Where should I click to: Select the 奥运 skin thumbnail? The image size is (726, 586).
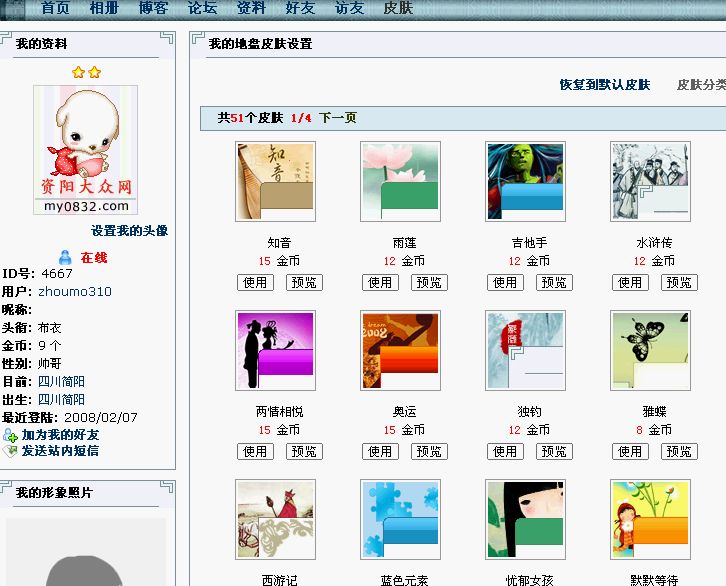[x=401, y=350]
